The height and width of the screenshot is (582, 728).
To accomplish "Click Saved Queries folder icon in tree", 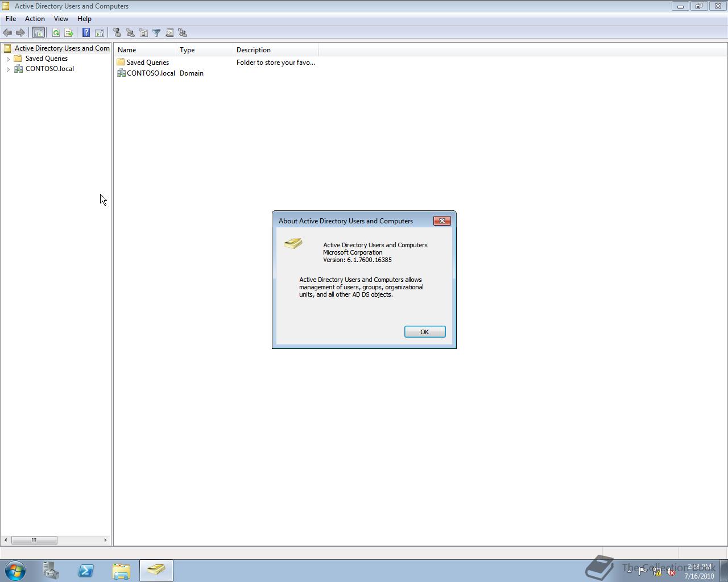I will 18,59.
